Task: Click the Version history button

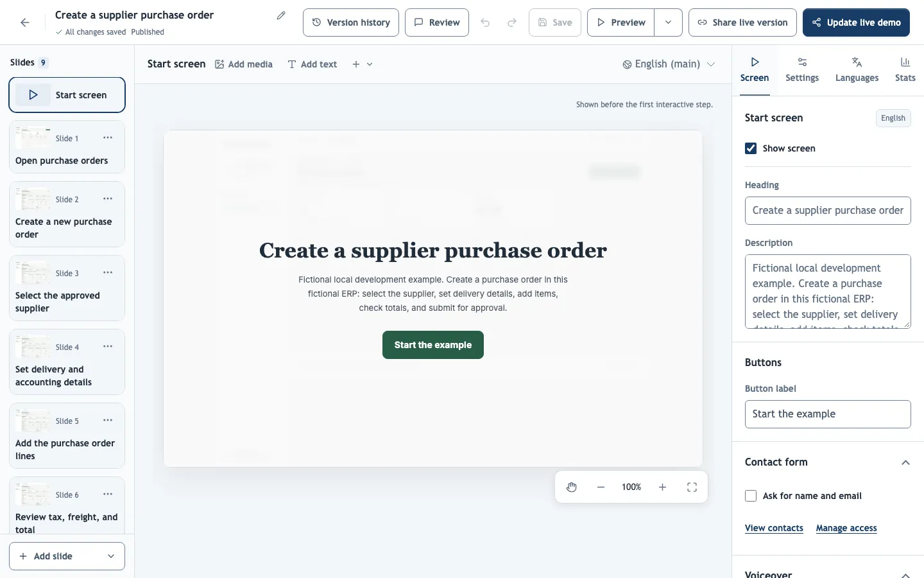Action: tap(351, 22)
